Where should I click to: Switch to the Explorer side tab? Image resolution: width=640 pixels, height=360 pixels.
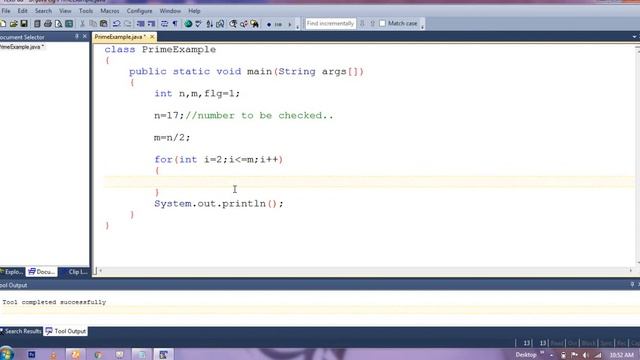[x=12, y=272]
